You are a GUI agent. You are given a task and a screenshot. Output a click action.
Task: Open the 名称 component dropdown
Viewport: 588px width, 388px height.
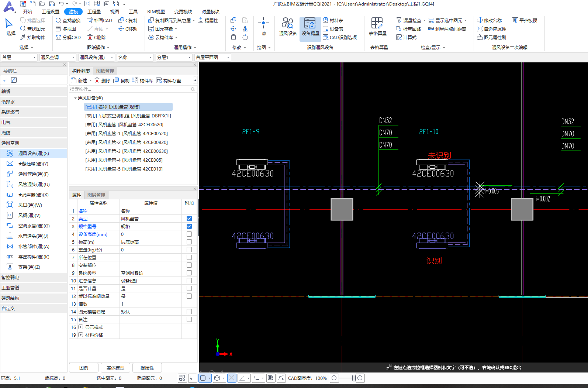135,57
